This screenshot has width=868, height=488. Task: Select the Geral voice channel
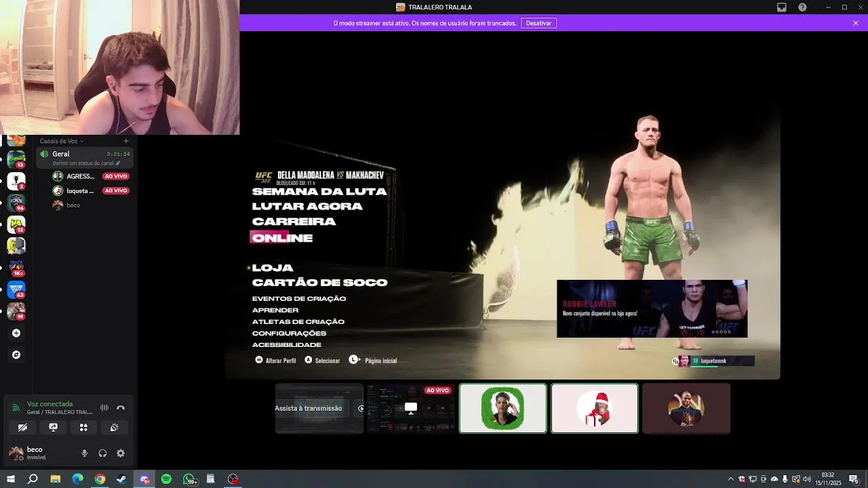[85, 158]
